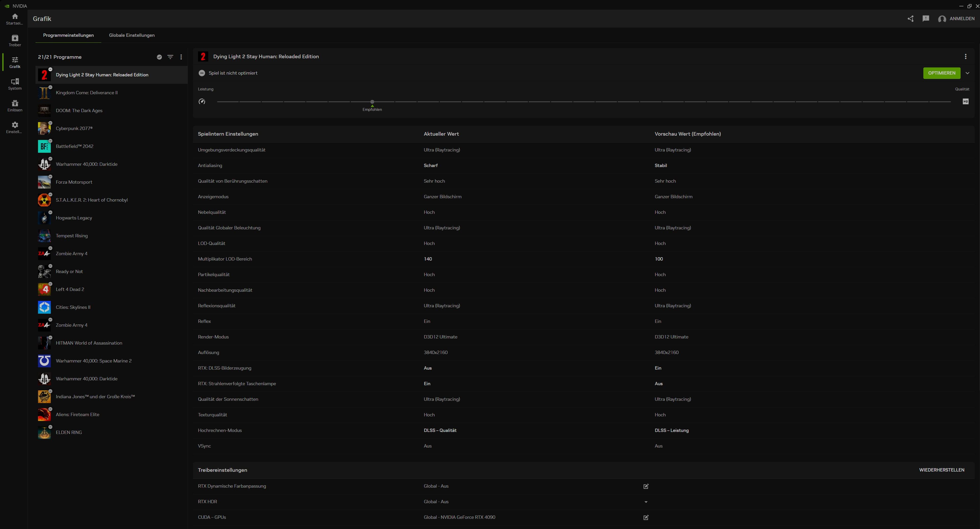Open Dying Light 2 detail three-dot menu

tap(965, 57)
